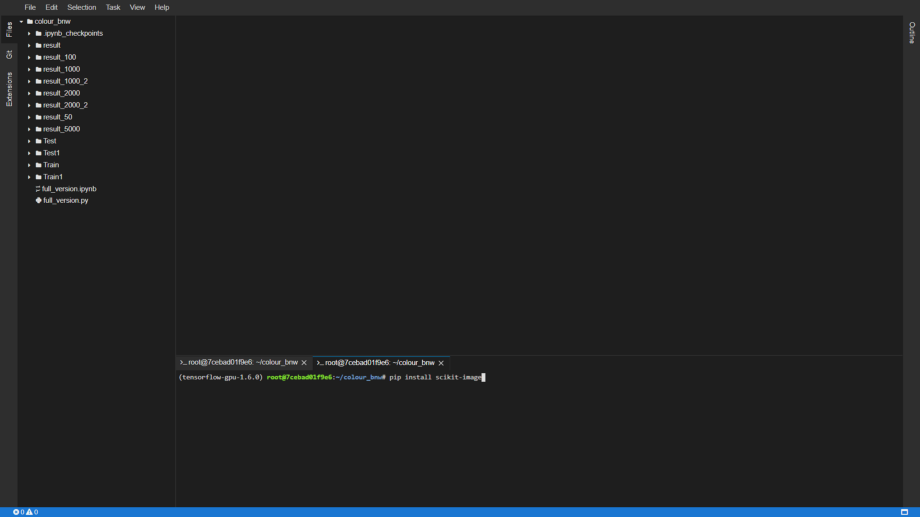Open the Outline panel on the right
920x517 pixels.
tap(912, 33)
